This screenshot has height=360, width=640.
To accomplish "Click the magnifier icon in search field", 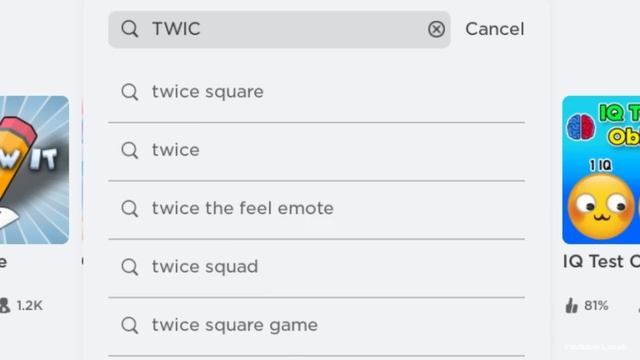I will [x=130, y=29].
